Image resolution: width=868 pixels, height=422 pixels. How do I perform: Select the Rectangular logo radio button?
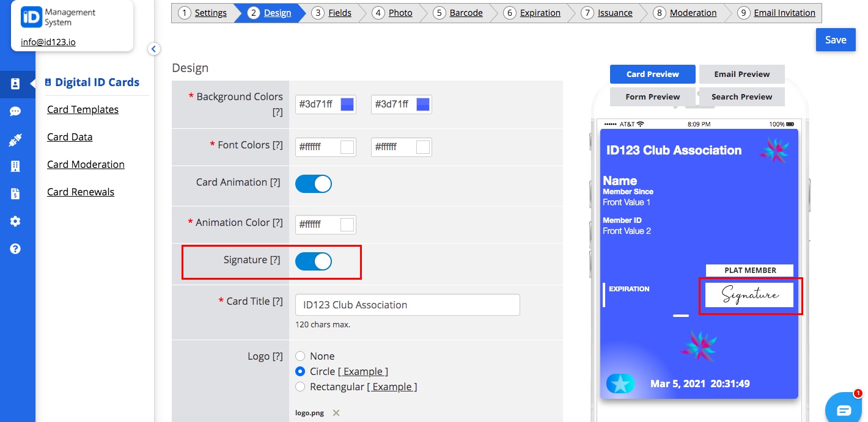[x=300, y=386]
